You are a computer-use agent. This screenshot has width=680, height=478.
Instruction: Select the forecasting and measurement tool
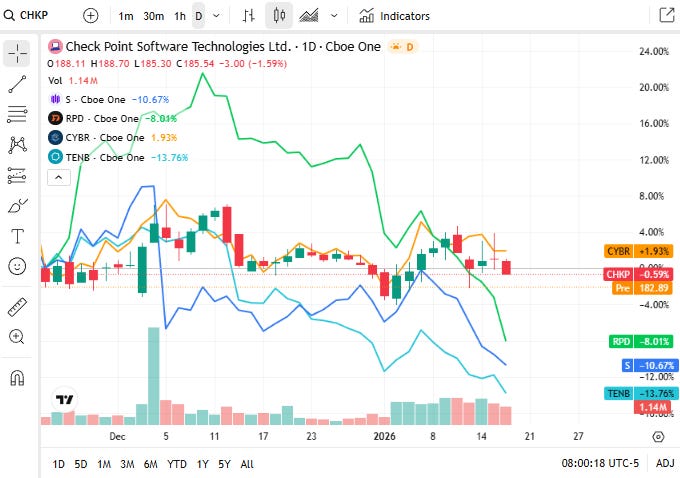click(17, 176)
